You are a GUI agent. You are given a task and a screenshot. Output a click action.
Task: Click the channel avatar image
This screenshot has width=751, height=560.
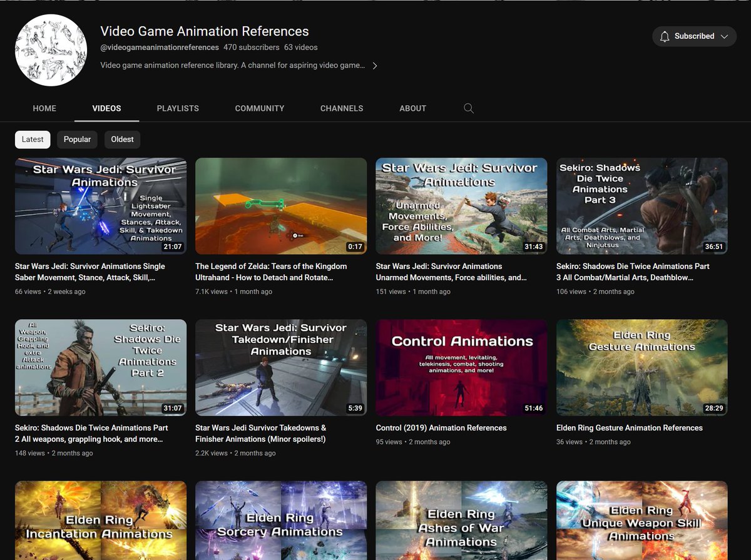coord(51,50)
